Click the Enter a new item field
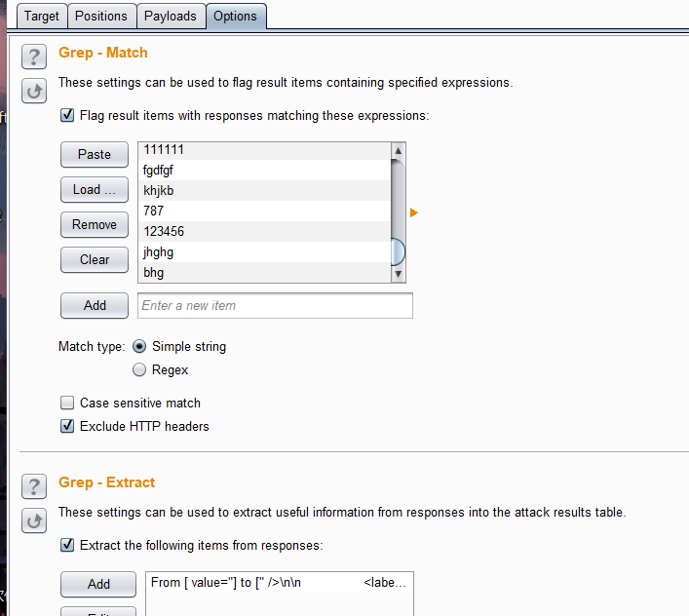Image resolution: width=689 pixels, height=616 pixels. pos(275,305)
